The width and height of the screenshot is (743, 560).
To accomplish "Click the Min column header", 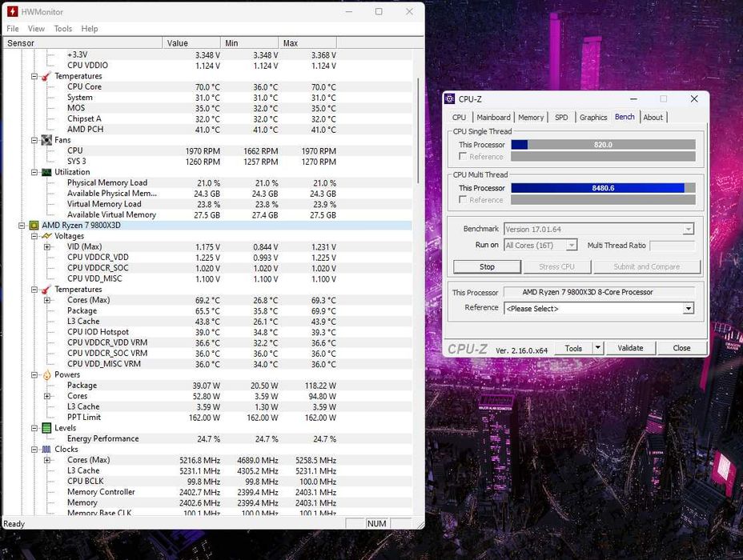I will [249, 43].
